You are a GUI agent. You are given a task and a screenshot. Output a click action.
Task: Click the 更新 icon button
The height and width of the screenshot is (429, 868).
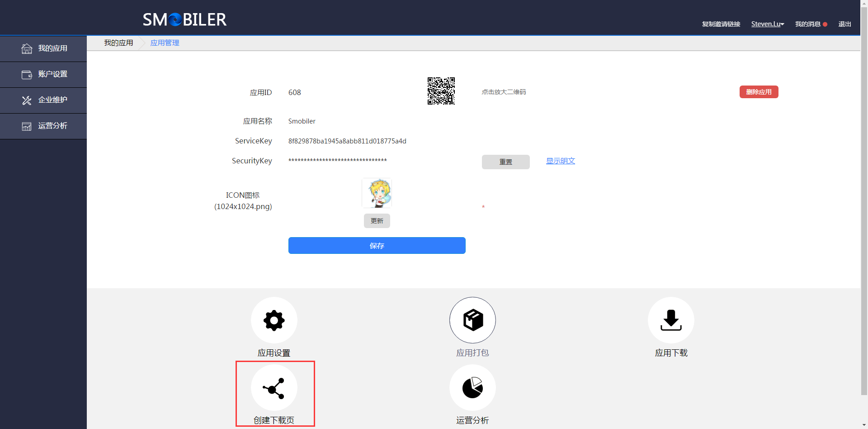(377, 221)
